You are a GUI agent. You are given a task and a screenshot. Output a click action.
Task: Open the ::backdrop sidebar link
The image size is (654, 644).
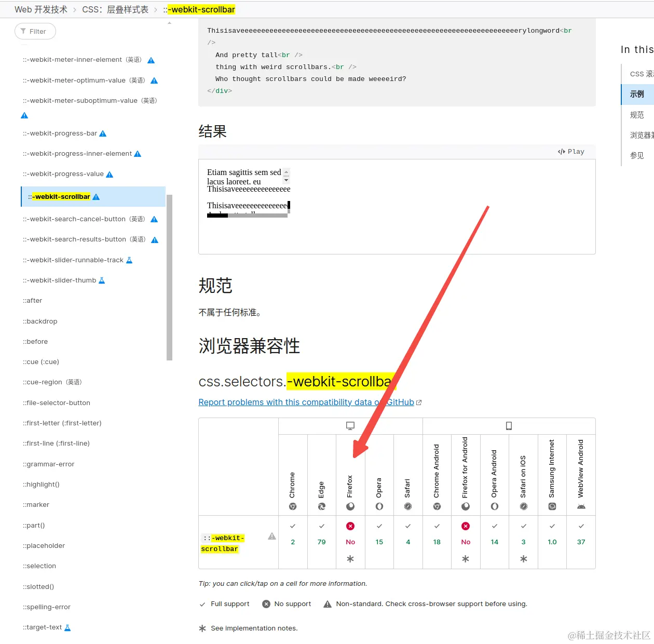pos(40,321)
